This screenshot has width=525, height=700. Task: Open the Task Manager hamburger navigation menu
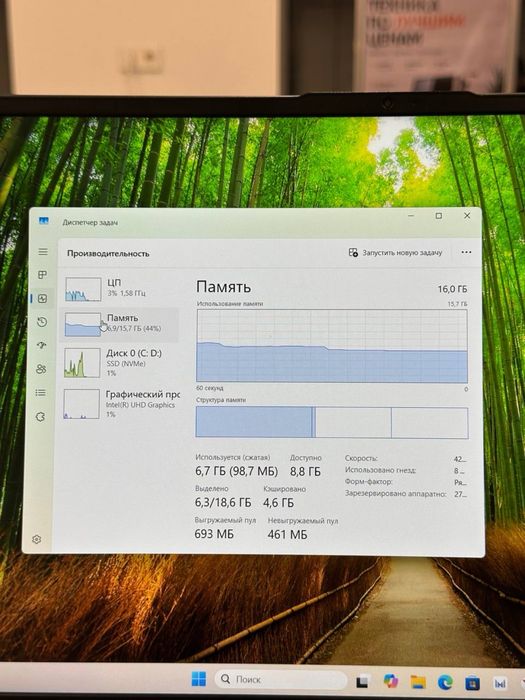43,252
